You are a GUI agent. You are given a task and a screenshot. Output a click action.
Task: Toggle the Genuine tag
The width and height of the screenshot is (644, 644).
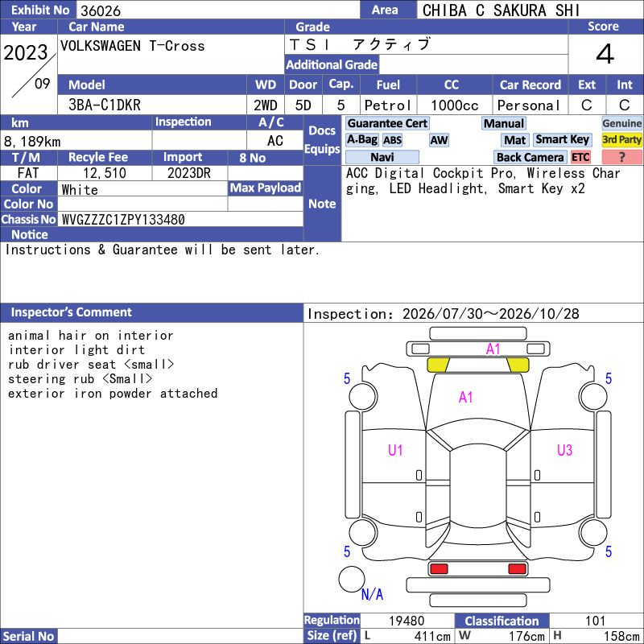coord(621,123)
